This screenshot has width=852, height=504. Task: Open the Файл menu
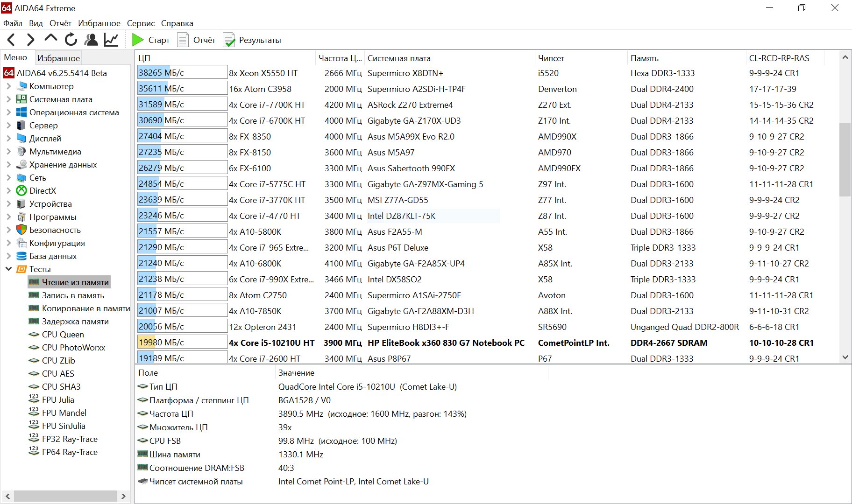coord(13,23)
